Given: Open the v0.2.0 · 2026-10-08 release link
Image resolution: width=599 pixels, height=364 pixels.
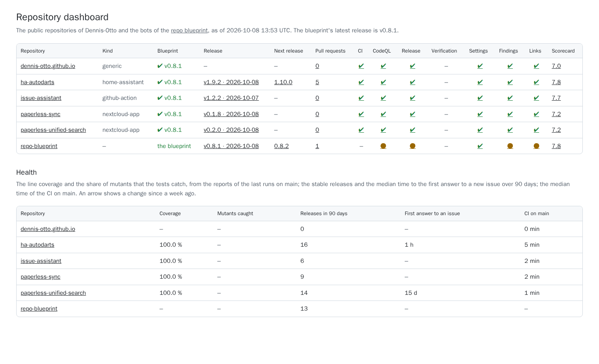Looking at the screenshot, I should pos(231,130).
